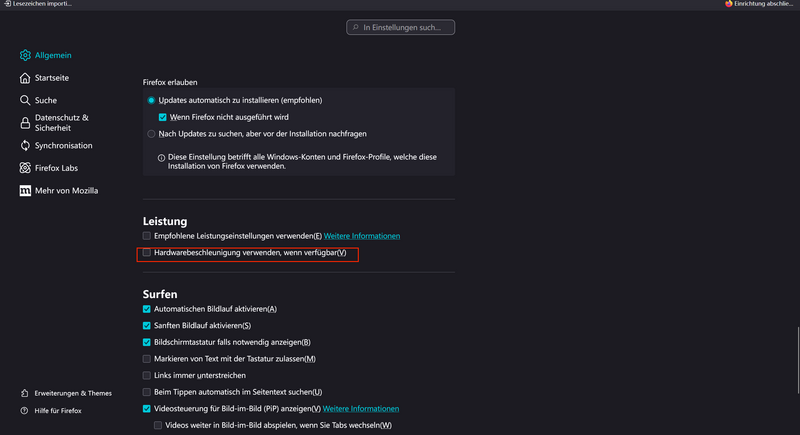Toggle Hardwarebeschleunigung verwenden, wenn verfügbar
Screen dimensions: 800x435
[146, 252]
